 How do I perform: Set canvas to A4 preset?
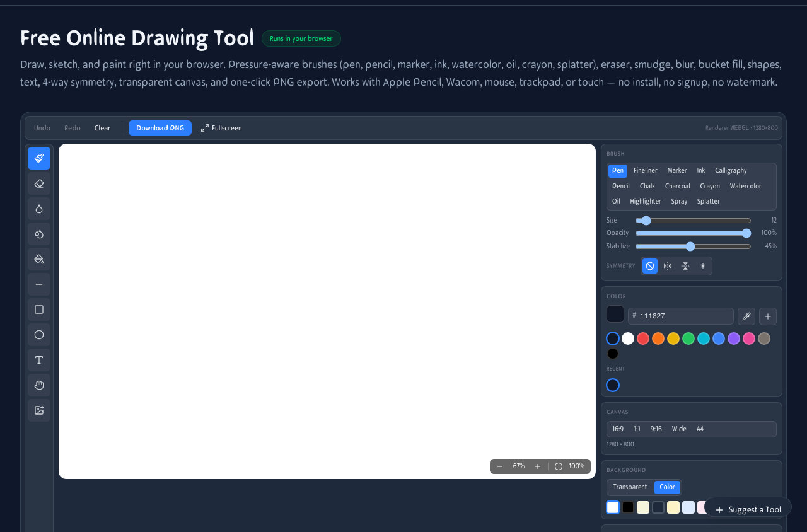point(700,429)
